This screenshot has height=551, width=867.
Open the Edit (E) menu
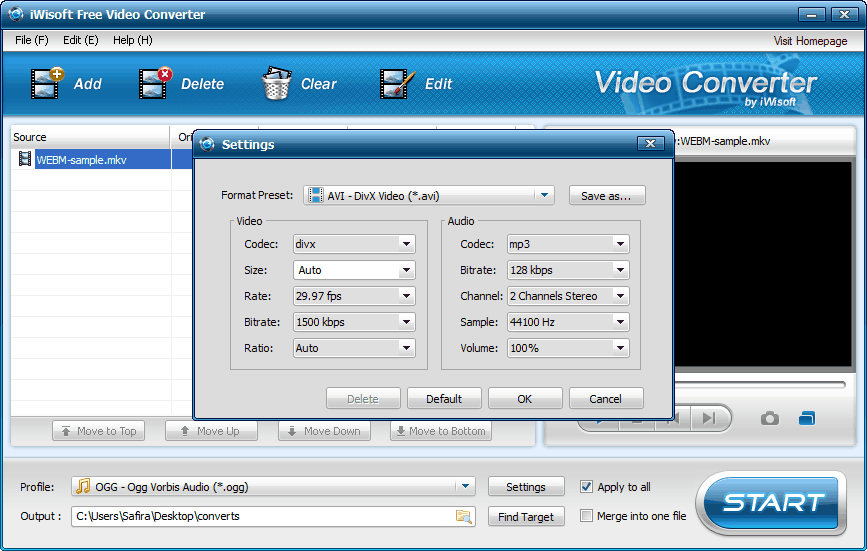[x=81, y=40]
